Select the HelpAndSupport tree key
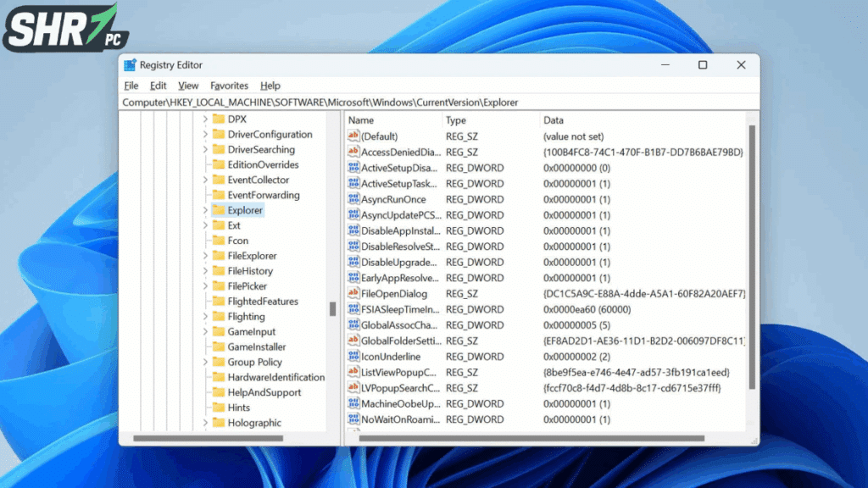Viewport: 868px width, 488px height. [264, 392]
